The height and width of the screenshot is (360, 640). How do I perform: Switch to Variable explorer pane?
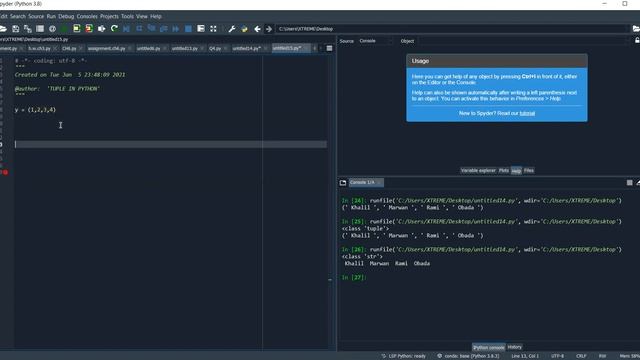(x=478, y=171)
